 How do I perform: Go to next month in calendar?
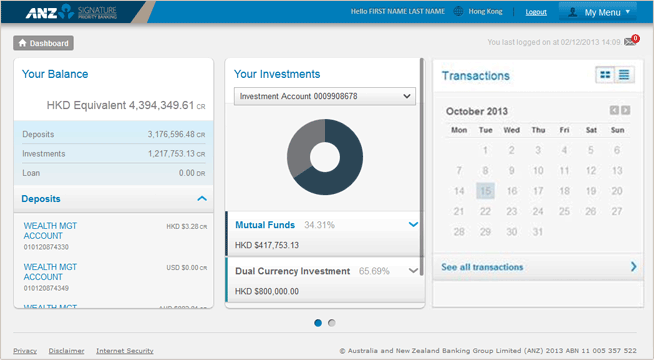tap(625, 110)
